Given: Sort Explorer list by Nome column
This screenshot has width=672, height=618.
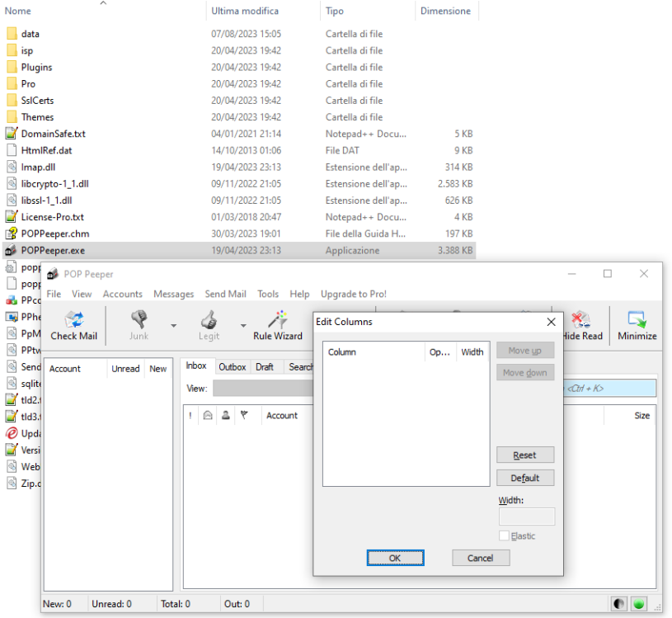Looking at the screenshot, I should 103,11.
